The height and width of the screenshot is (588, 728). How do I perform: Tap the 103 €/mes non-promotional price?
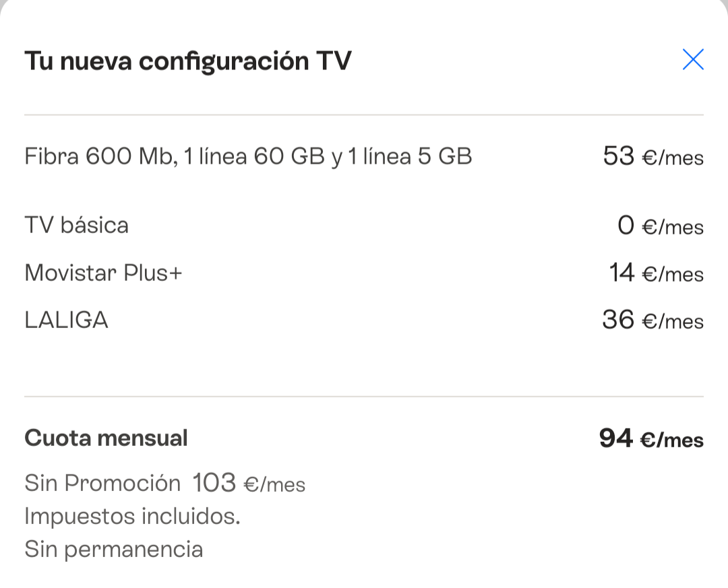click(x=249, y=483)
